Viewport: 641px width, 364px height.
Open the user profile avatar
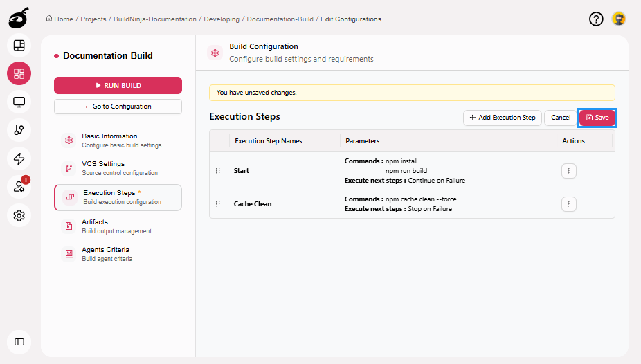[x=619, y=19]
